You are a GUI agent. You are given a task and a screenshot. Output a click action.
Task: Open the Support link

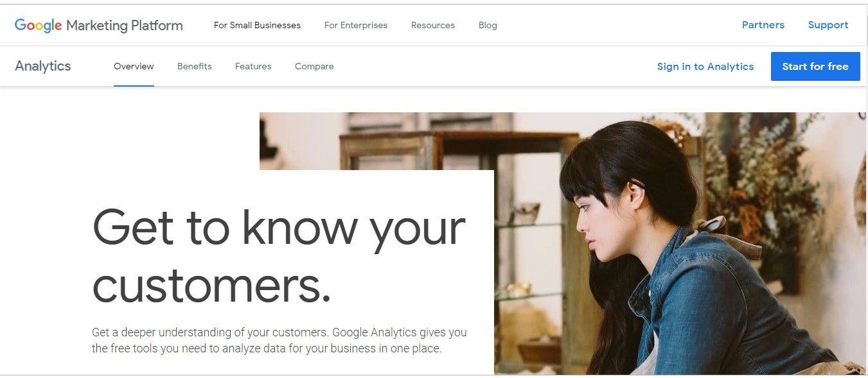[x=828, y=25]
